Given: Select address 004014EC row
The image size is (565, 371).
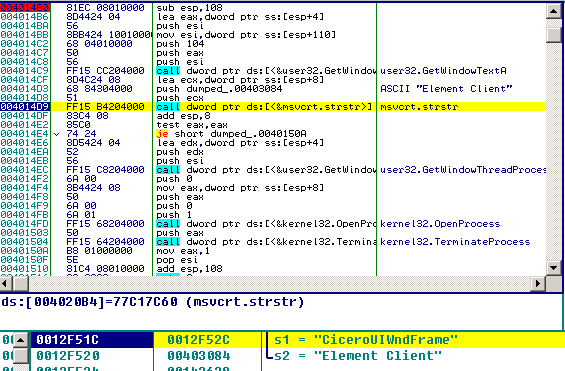Looking at the screenshot, I should tap(25, 170).
